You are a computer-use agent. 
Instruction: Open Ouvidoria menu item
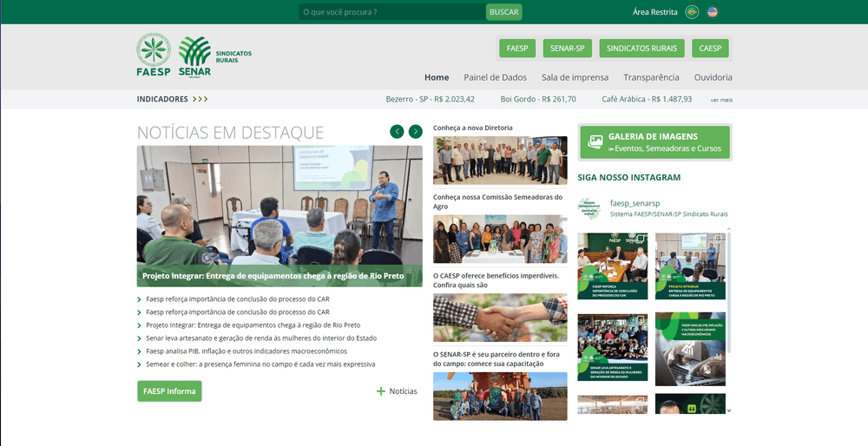pos(713,77)
